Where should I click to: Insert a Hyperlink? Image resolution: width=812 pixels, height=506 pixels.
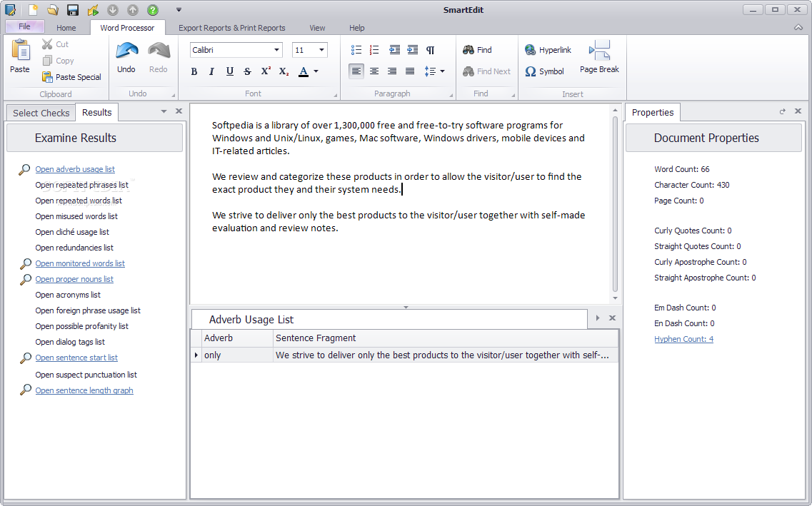coord(548,50)
